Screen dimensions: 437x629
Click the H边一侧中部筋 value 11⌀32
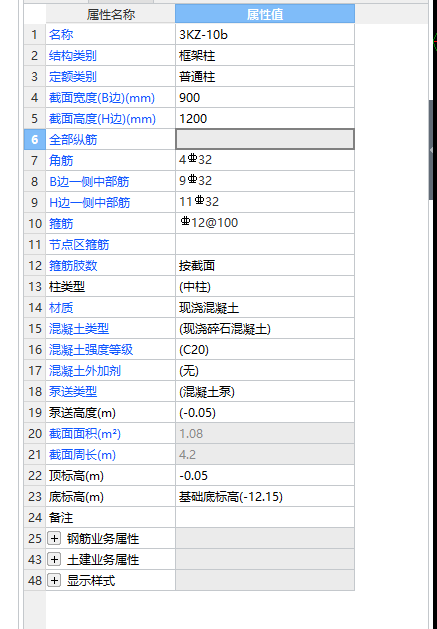pos(199,202)
